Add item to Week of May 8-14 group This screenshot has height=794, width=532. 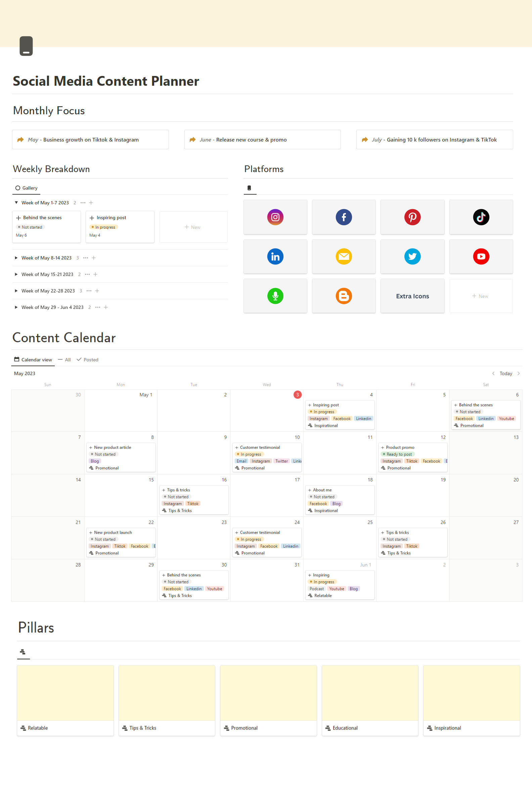(x=94, y=258)
